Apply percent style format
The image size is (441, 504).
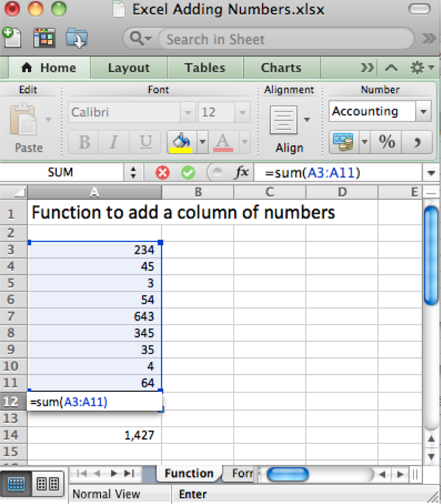(386, 142)
